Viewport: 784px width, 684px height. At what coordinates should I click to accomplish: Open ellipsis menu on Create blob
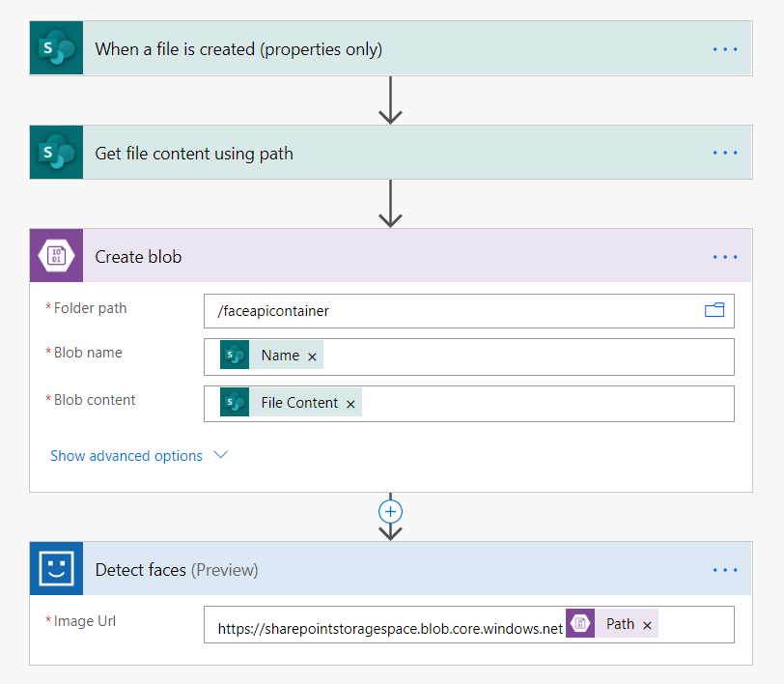(x=724, y=257)
